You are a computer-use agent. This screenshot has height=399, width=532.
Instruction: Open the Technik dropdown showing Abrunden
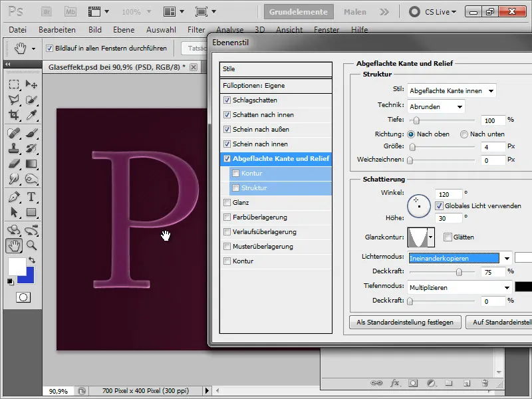[x=436, y=106]
